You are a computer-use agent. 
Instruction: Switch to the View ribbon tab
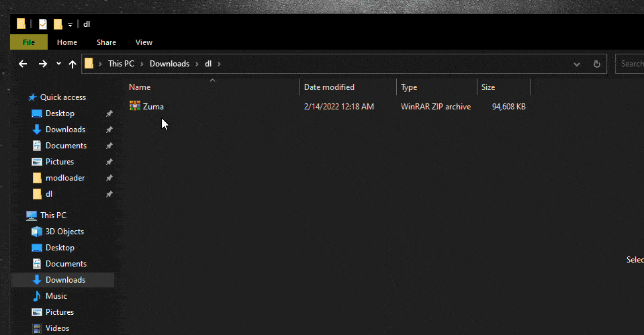144,42
